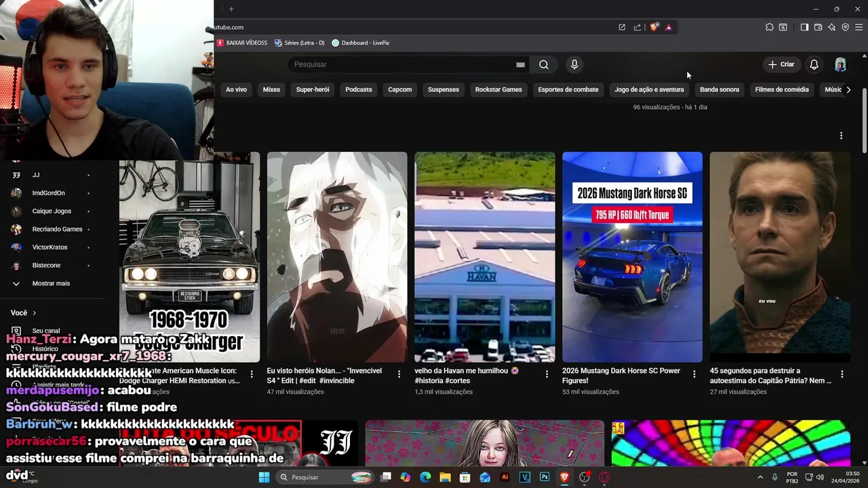The height and width of the screenshot is (488, 868).
Task: Click the volume icon in system tray
Action: click(x=819, y=477)
